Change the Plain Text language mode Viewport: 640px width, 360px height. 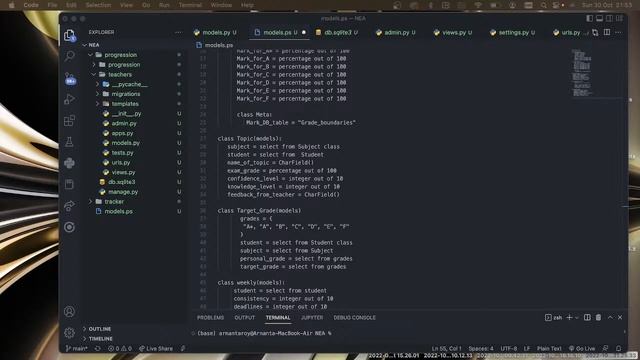pyautogui.click(x=549, y=349)
